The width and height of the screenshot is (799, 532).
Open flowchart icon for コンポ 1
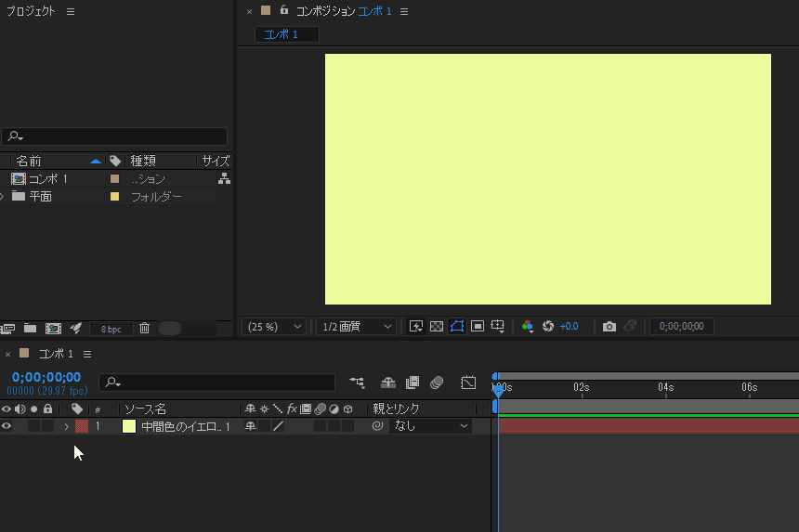click(224, 178)
